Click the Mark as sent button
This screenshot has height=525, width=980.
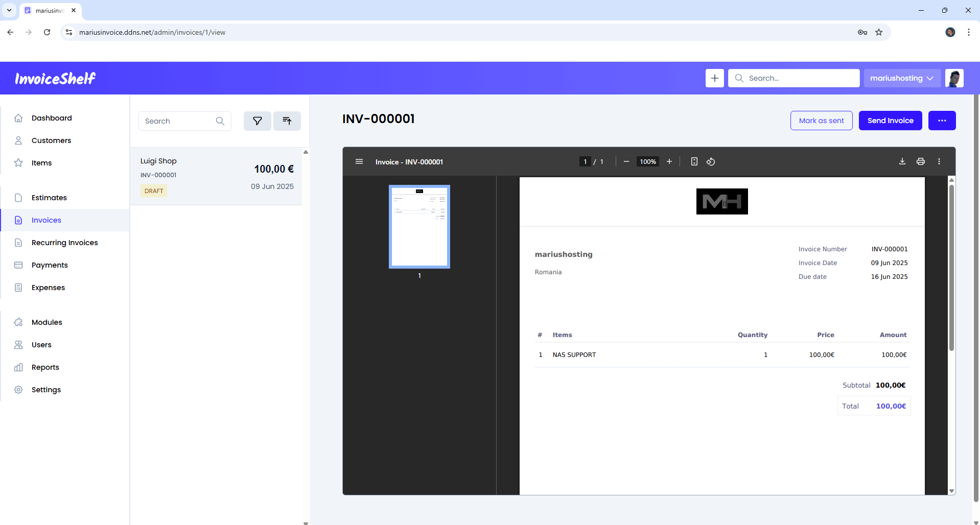[x=821, y=121]
